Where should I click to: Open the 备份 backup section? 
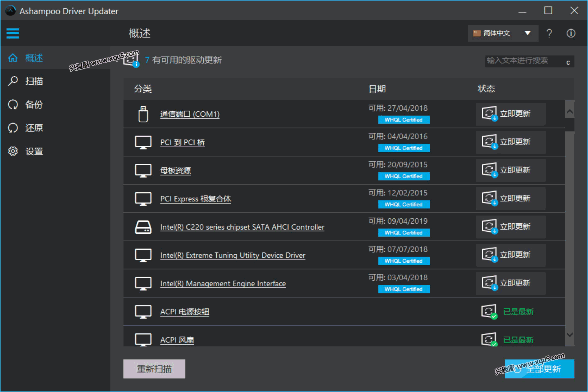click(x=55, y=105)
